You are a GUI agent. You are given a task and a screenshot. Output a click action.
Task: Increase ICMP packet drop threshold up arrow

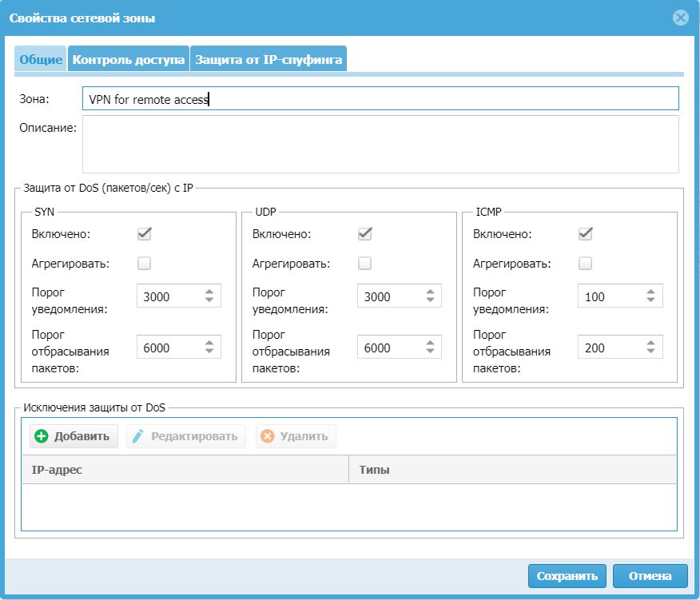point(650,343)
